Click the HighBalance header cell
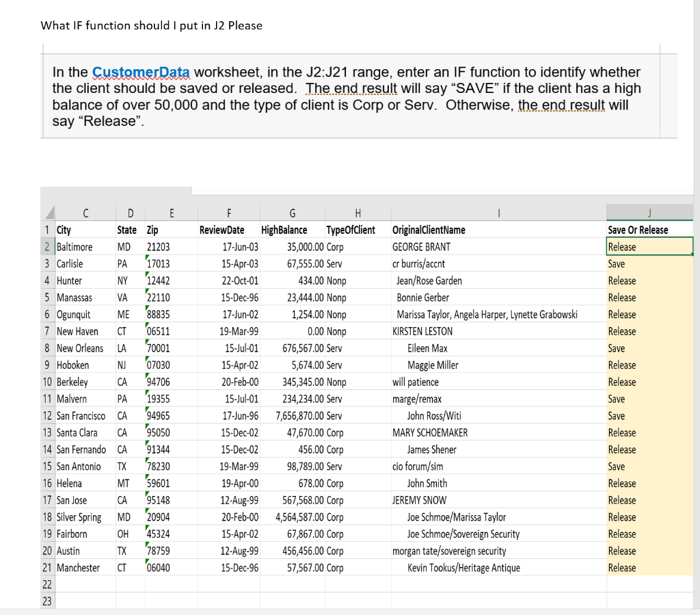This screenshot has height=615, width=700. click(x=293, y=230)
